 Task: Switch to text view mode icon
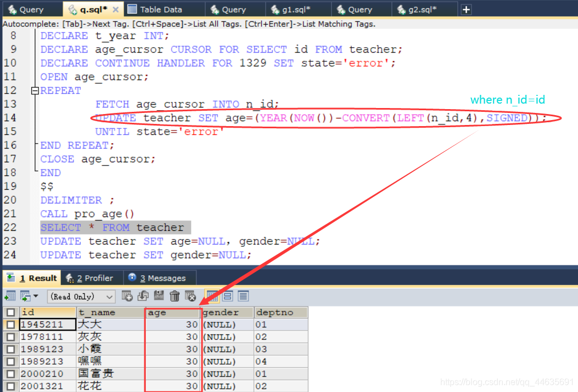(243, 296)
